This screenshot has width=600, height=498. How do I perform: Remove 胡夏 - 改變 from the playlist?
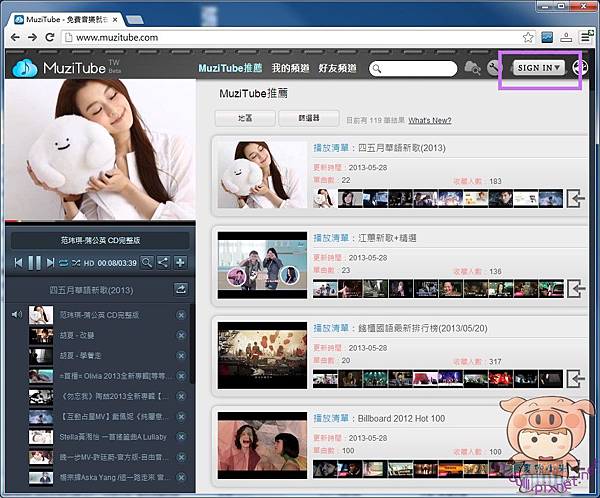(181, 335)
